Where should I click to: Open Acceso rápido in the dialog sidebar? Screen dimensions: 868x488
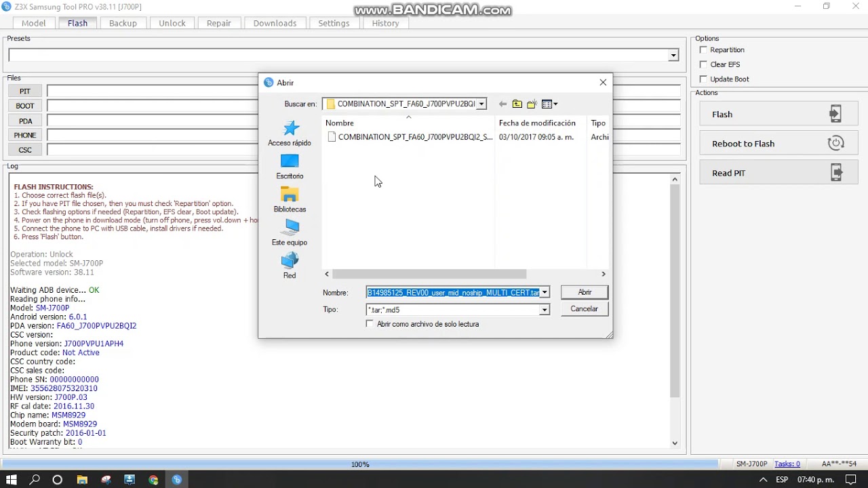tap(290, 134)
